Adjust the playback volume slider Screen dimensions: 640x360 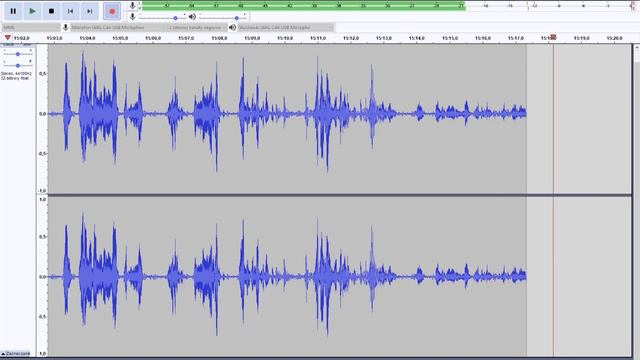(223, 17)
